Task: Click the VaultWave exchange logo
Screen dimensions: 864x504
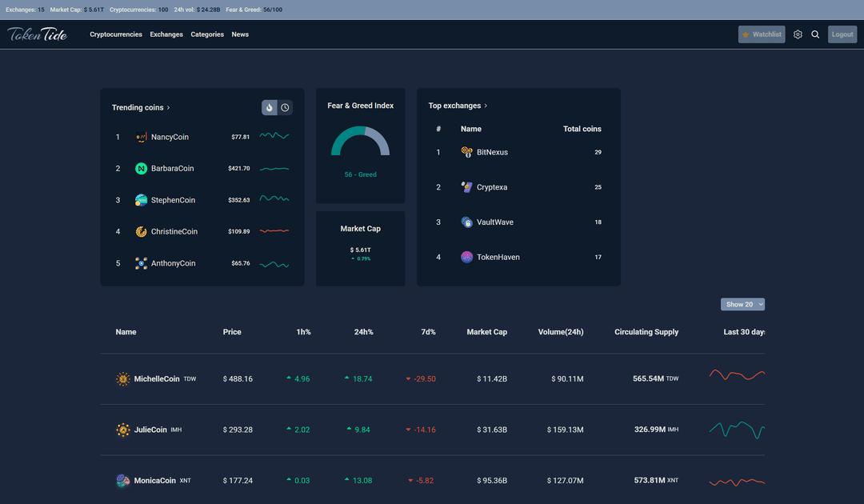Action: [x=467, y=222]
